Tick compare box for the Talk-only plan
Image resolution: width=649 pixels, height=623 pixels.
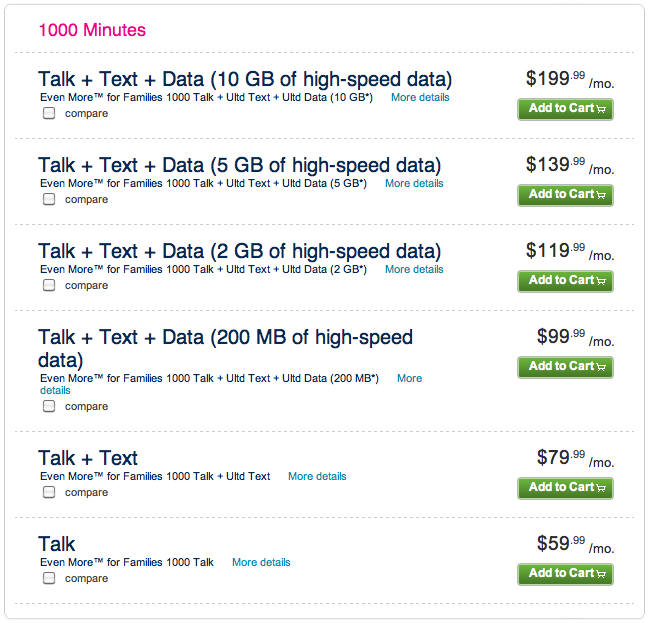(49, 579)
